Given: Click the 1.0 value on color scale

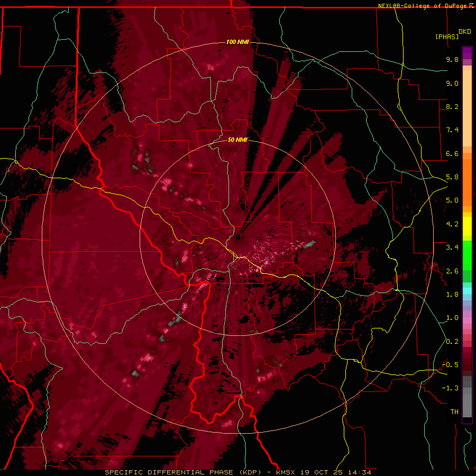Looking at the screenshot, I should pyautogui.click(x=452, y=318).
